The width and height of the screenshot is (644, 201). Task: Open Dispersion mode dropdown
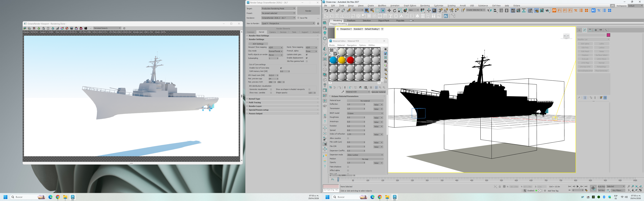[x=365, y=155]
